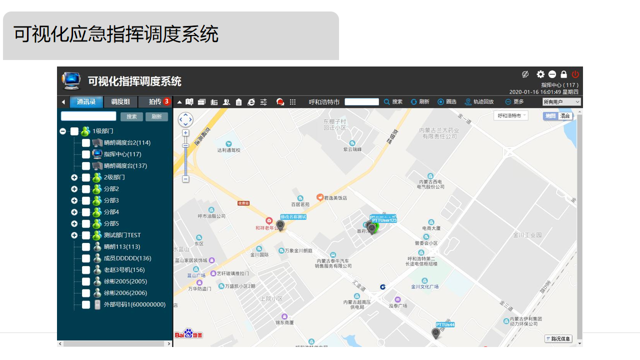Open the dial-pad grid icon

click(293, 102)
